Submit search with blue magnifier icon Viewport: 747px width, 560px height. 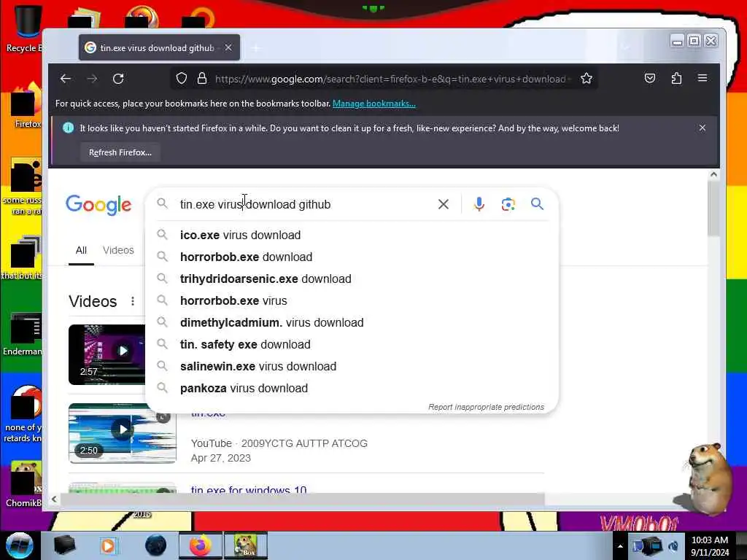pos(537,204)
